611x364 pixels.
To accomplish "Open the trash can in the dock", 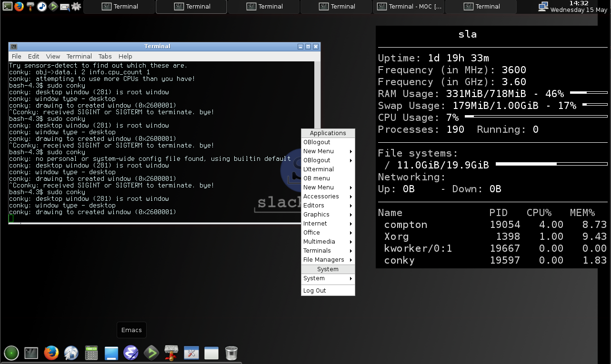I will (231, 353).
